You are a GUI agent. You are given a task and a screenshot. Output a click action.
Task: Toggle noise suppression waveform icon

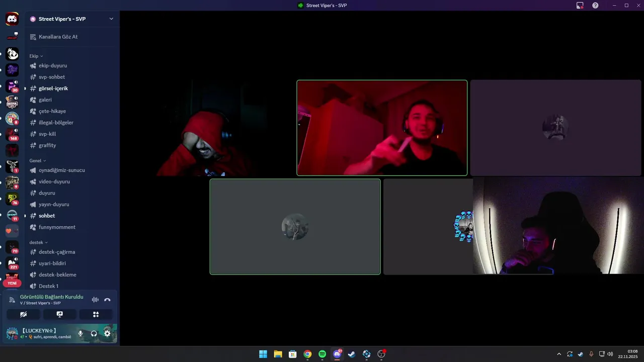(95, 300)
